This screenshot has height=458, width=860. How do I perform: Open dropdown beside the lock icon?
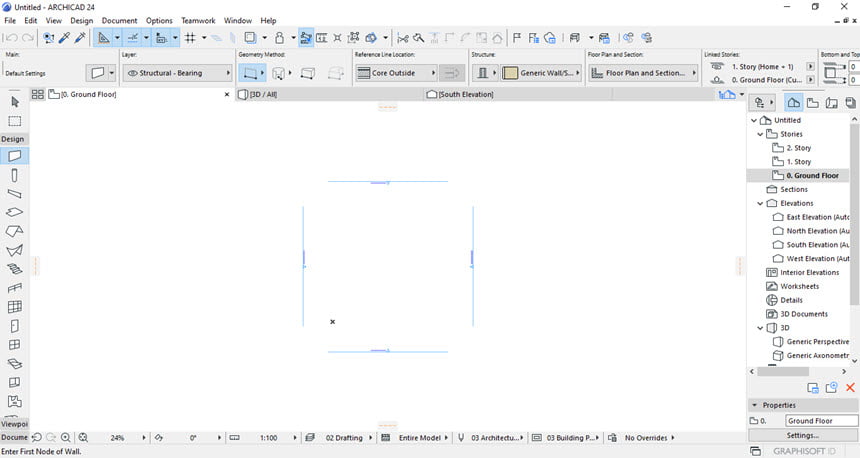click(x=293, y=38)
